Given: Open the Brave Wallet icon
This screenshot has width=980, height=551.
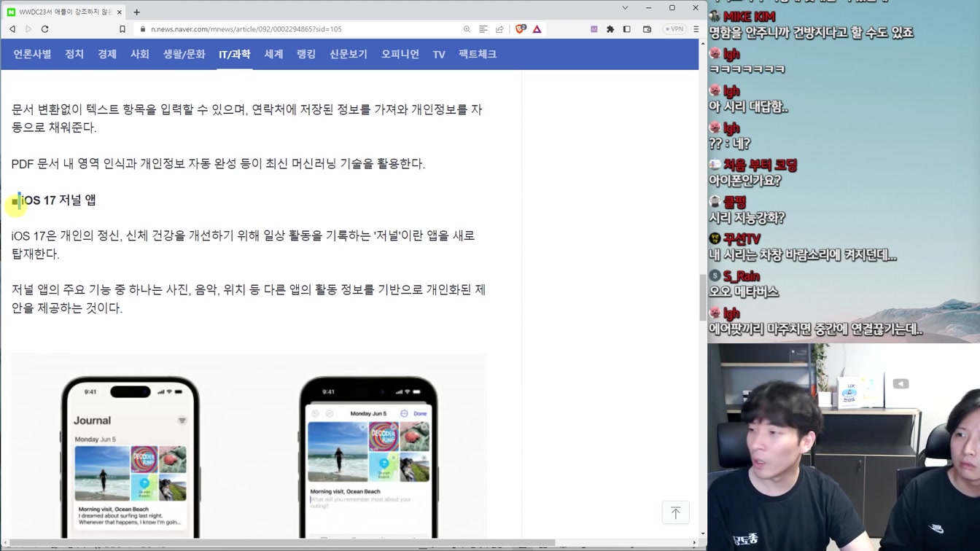Looking at the screenshot, I should click(x=647, y=29).
